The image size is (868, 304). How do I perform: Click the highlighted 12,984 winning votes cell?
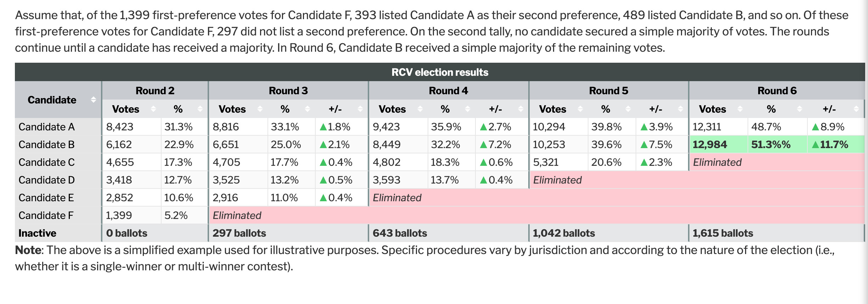[x=710, y=145]
